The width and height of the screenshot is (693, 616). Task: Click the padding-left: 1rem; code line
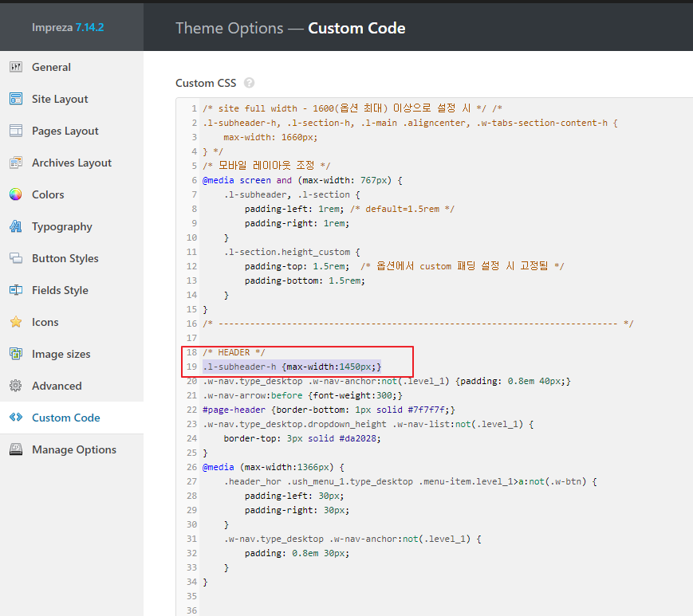(294, 209)
